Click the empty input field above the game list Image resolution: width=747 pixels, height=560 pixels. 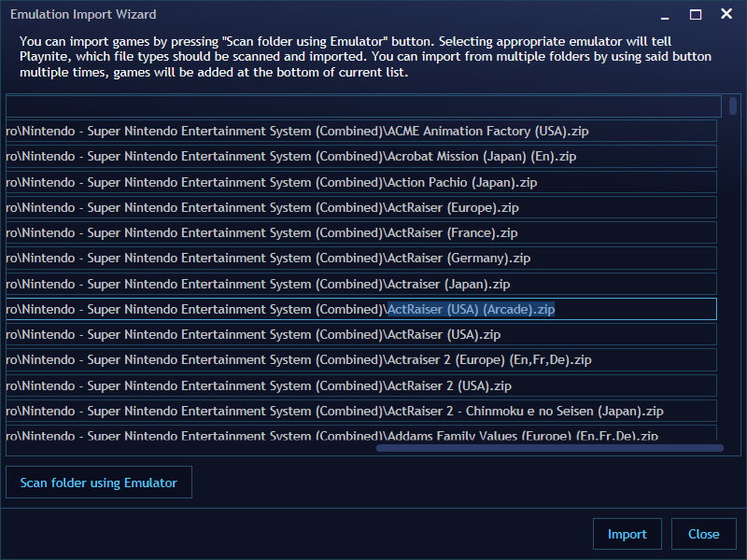tap(364, 105)
